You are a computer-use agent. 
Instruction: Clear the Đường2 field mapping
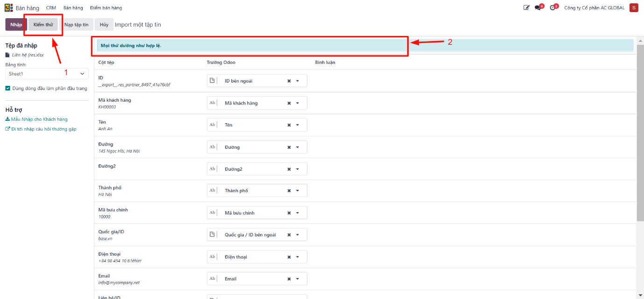[x=289, y=169]
